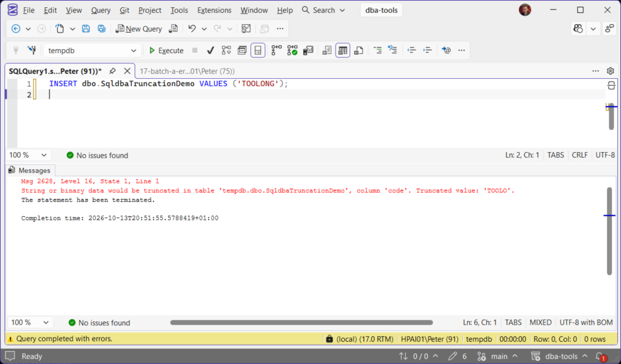Toggle Results to File mode

tap(358, 51)
